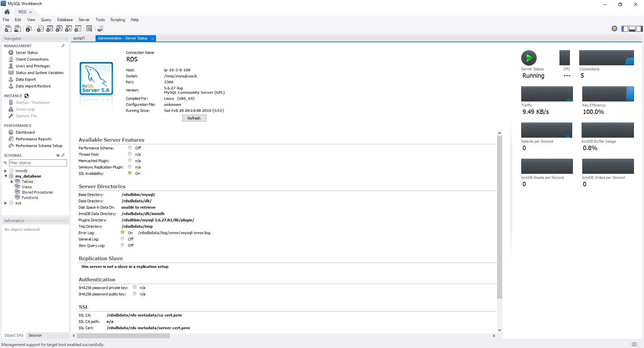The width and height of the screenshot is (644, 348).
Task: Click the Data Import/Restore icon
Action: 11,86
